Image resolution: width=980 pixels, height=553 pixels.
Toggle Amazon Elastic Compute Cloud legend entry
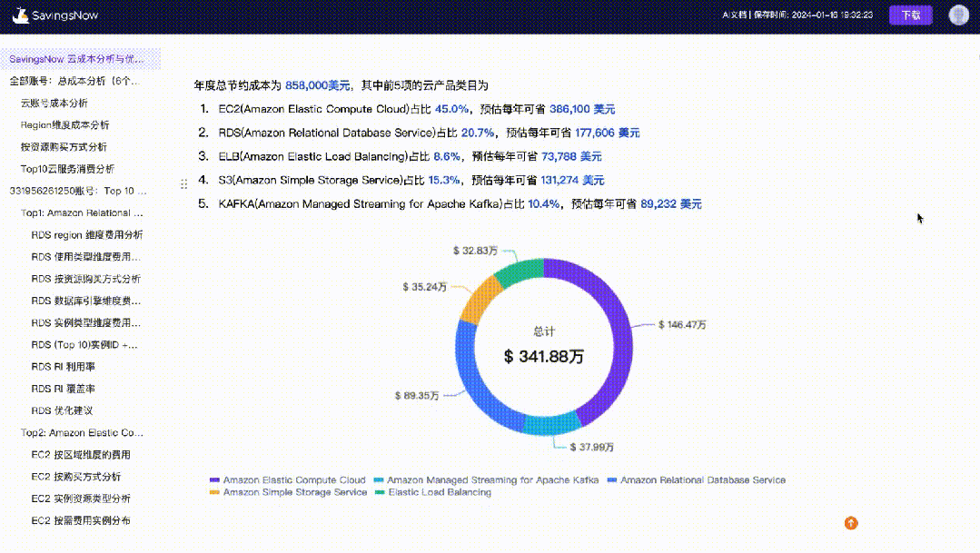[288, 479]
